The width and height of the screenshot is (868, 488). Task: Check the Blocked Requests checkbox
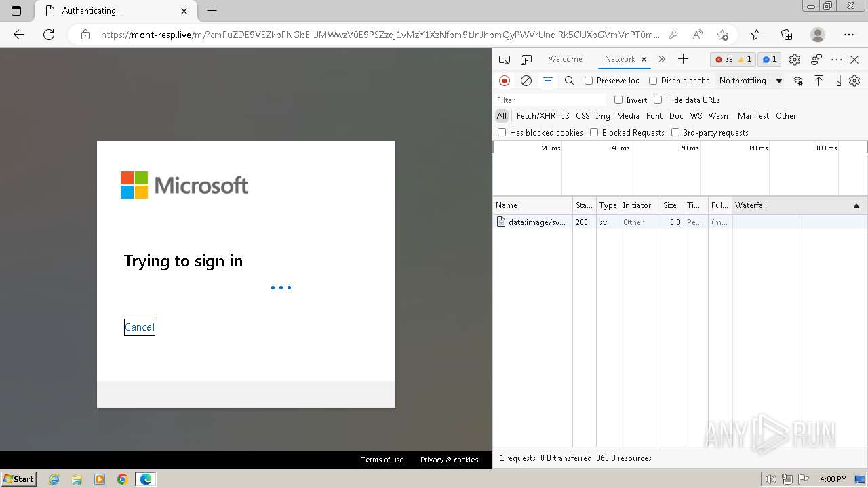(x=594, y=132)
